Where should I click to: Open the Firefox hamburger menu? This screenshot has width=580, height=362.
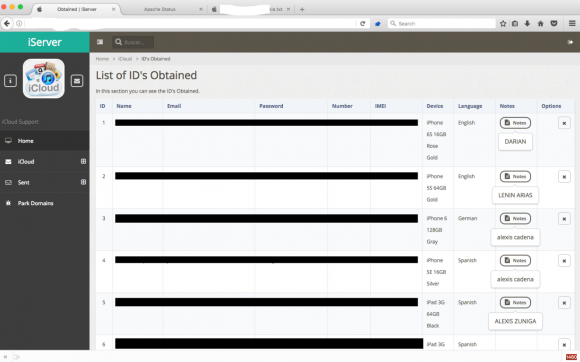572,24
